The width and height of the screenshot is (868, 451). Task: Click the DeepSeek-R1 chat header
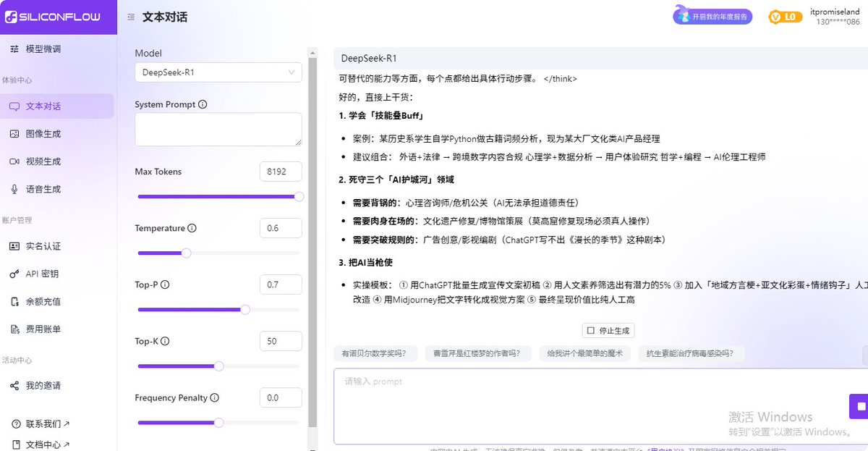click(x=600, y=59)
